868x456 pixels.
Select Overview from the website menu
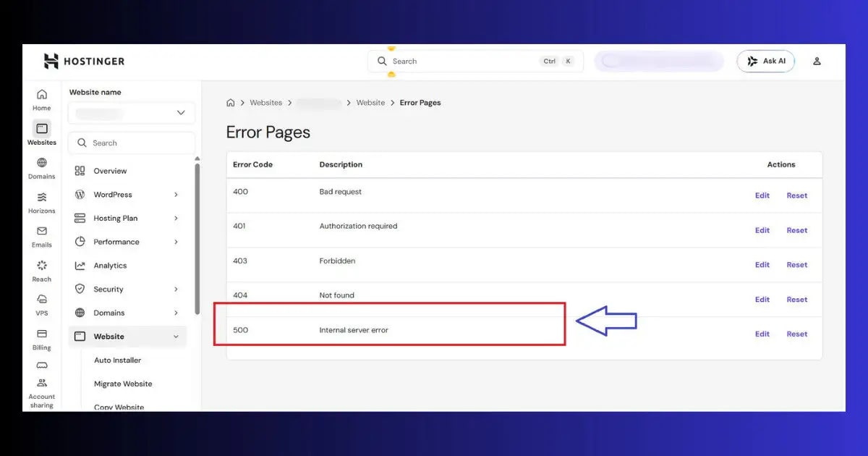click(x=111, y=171)
